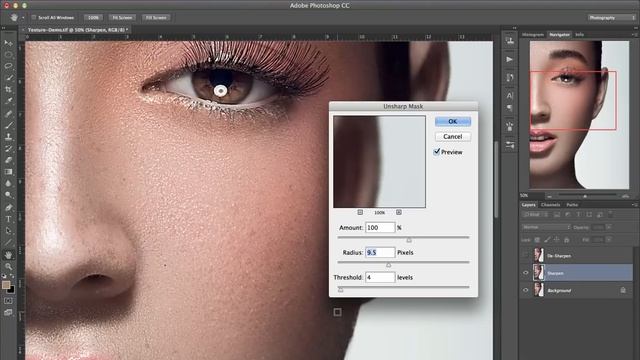Click the Fit Screen button
Viewport: 640px width, 360px height.
click(x=122, y=18)
